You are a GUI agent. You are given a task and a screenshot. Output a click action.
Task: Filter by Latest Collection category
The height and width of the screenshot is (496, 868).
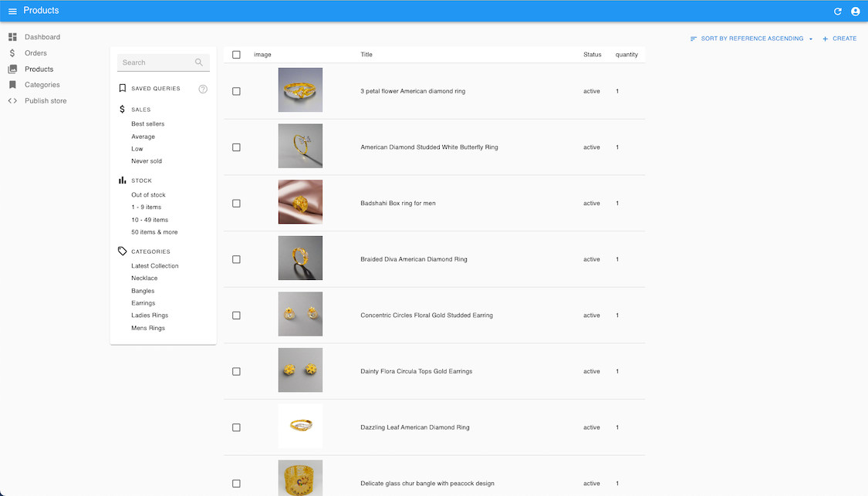(155, 265)
